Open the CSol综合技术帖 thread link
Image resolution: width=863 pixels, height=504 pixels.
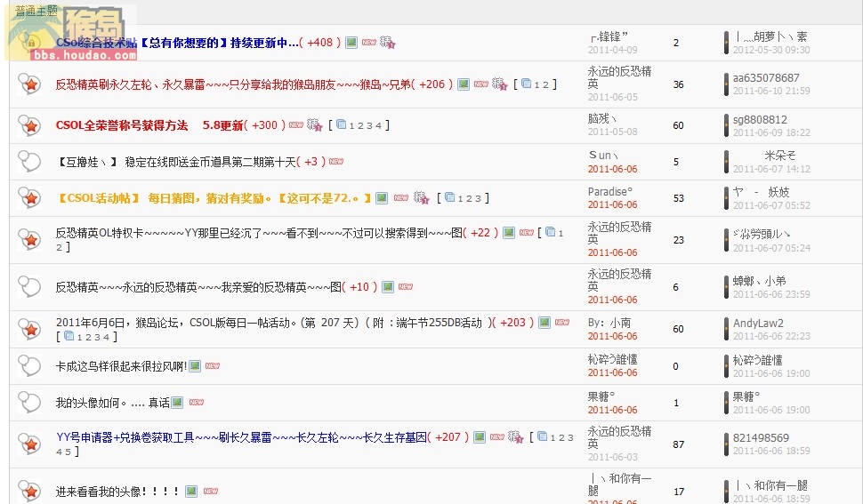click(x=177, y=43)
